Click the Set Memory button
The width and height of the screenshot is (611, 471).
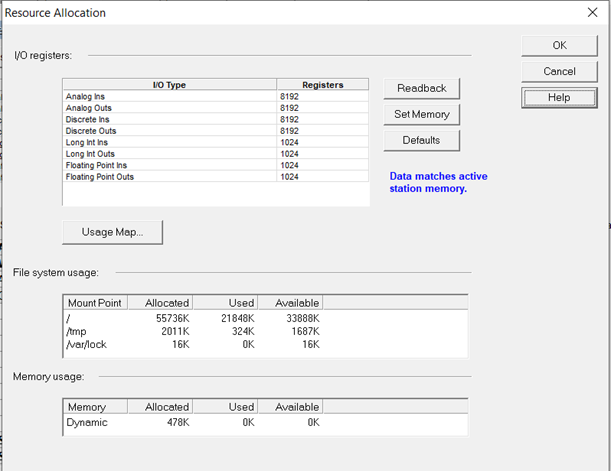422,115
